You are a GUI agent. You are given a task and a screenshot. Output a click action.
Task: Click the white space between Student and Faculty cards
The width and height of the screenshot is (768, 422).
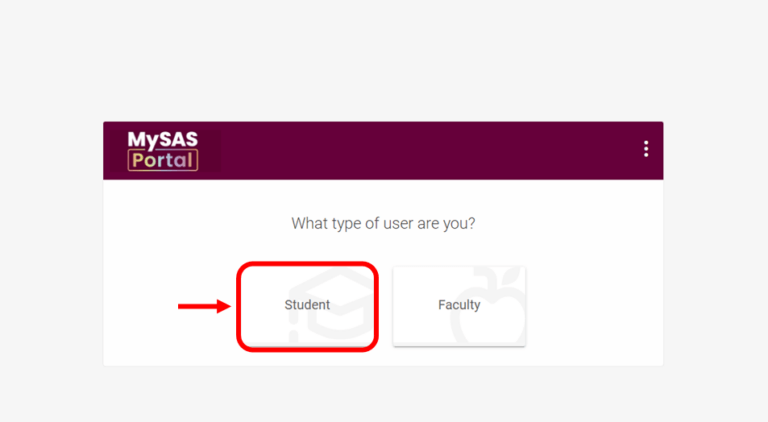tap(385, 305)
